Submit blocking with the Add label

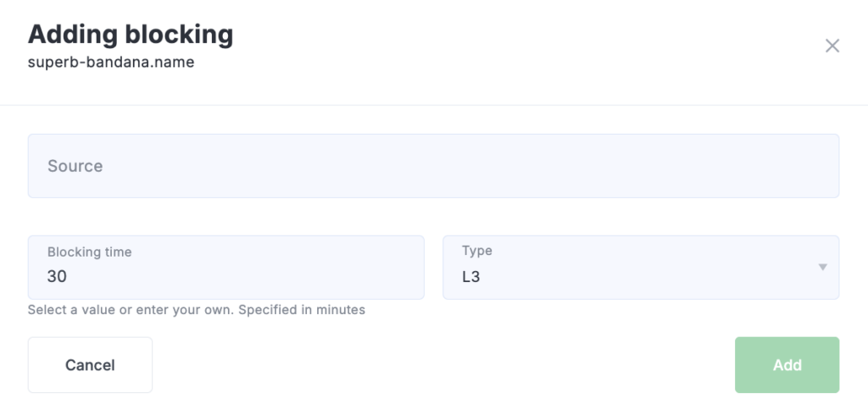(787, 365)
